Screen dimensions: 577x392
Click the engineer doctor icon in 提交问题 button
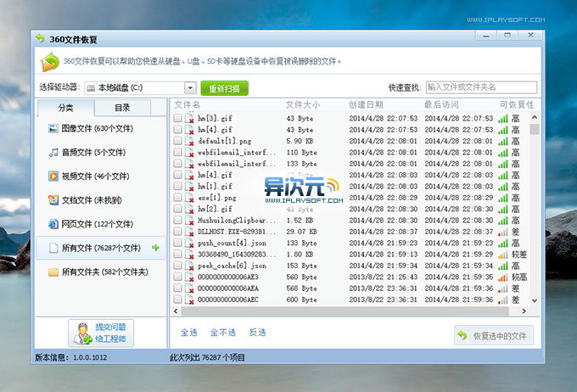[x=82, y=333]
